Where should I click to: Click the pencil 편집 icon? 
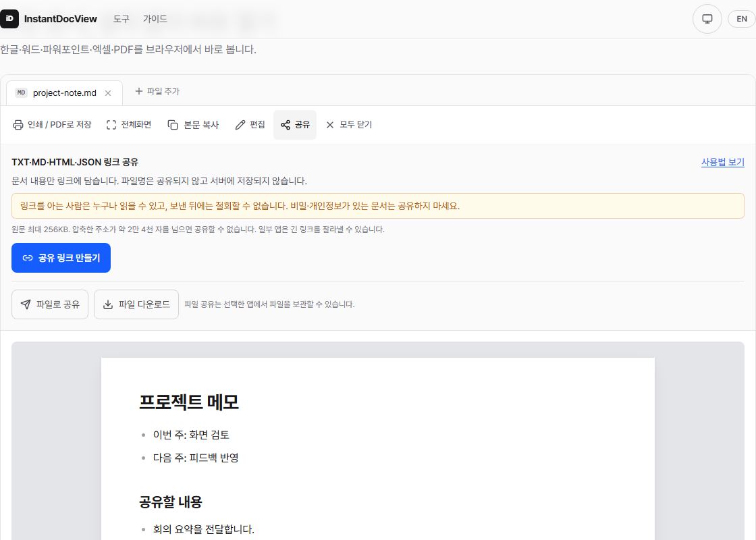coord(240,125)
